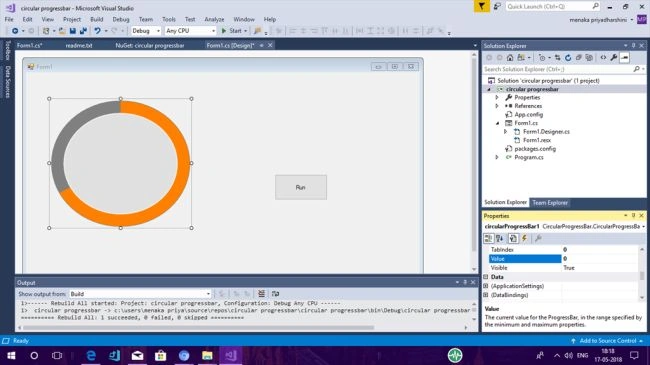Collapse the Form1.cs node
Screen dimensions: 650x365
[497, 123]
